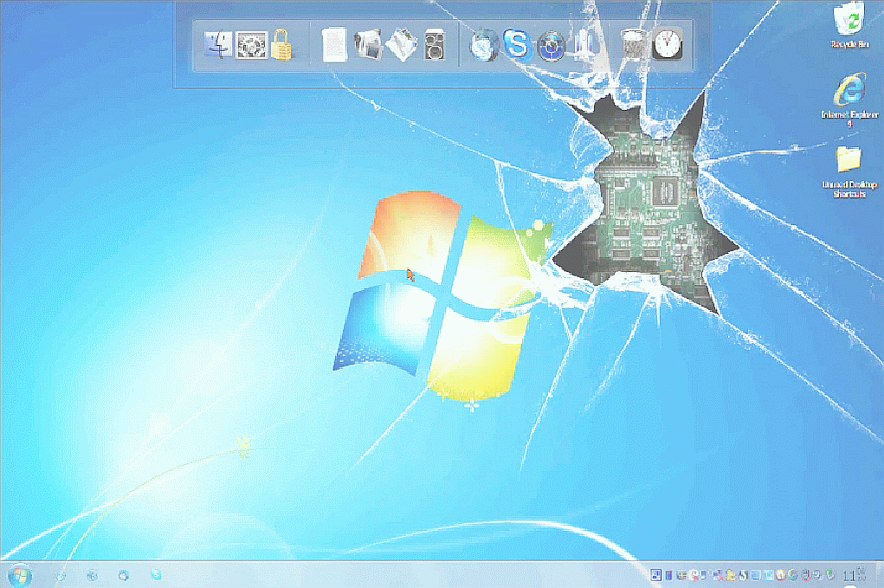Click the taskbar clock showing 11
Screen dimensions: 884x588
pos(853,575)
